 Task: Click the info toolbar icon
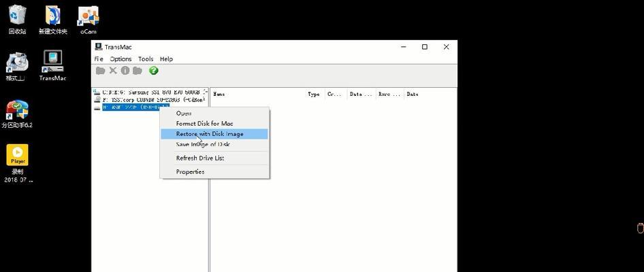(125, 71)
